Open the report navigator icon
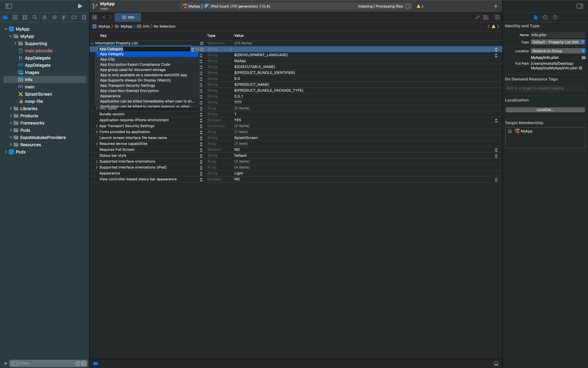Screen dimensions: 588x368 [84, 17]
